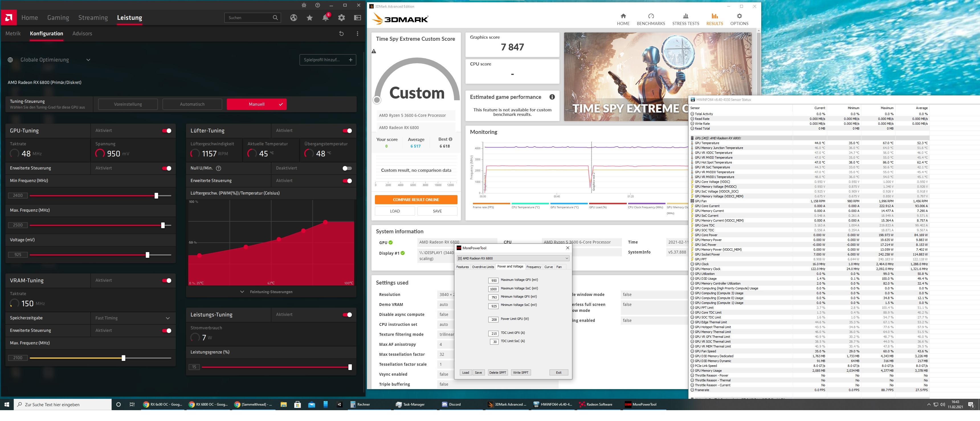Click the SAVE button in 3DMark

pos(437,211)
